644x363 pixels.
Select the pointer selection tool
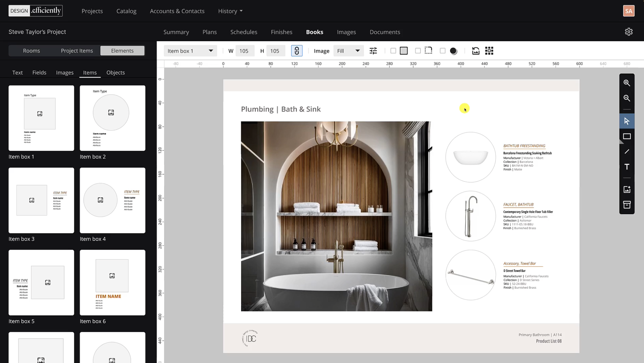(x=627, y=121)
